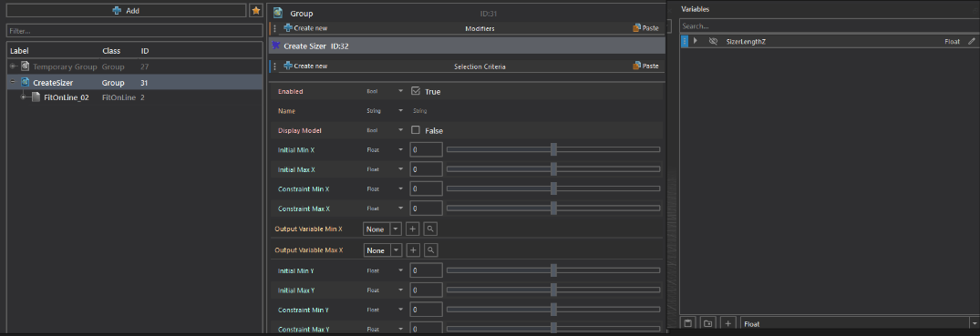The image size is (980, 336).
Task: Collapse the CreateSizer tree node
Action: (13, 83)
